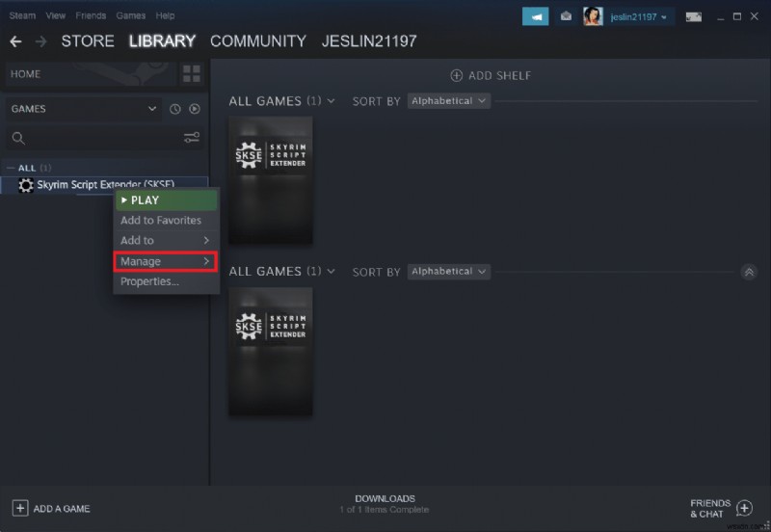Image resolution: width=771 pixels, height=532 pixels.
Task: Click the announcements megaphone icon
Action: 536,16
